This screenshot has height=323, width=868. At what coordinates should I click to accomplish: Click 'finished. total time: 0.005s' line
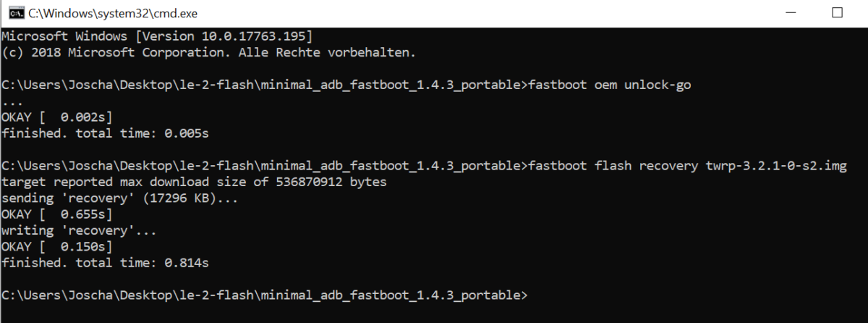pyautogui.click(x=105, y=133)
